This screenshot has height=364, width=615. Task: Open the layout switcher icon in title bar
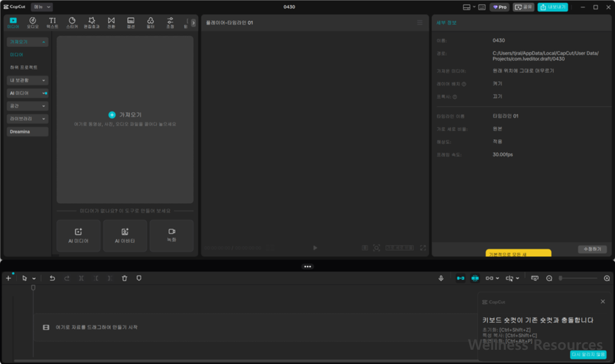(x=467, y=7)
